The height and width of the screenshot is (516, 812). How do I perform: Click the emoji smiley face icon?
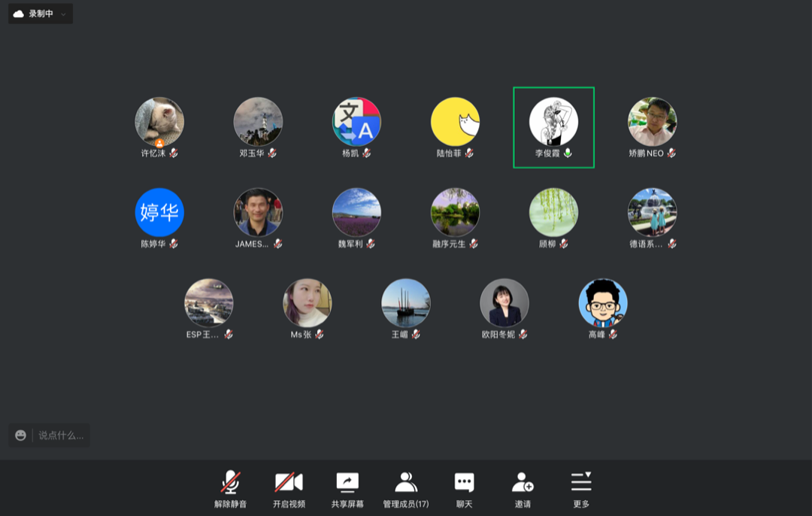[20, 436]
